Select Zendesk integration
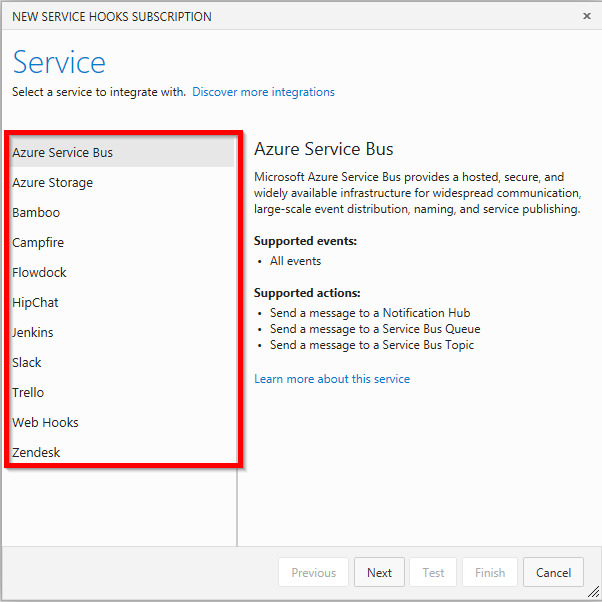The height and width of the screenshot is (602, 602). coord(122,452)
